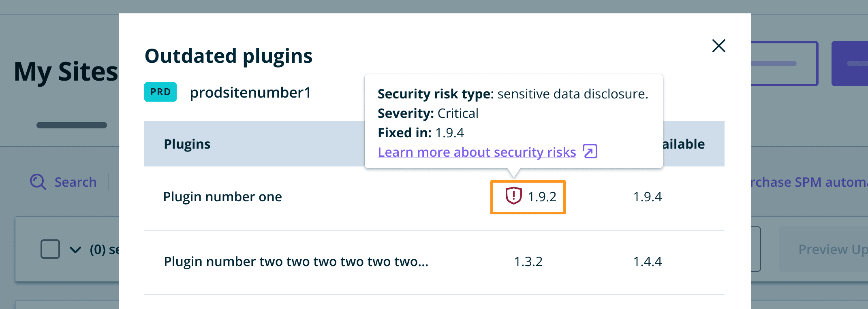Click the Plugins column header
This screenshot has width=868, height=309.
click(x=187, y=144)
